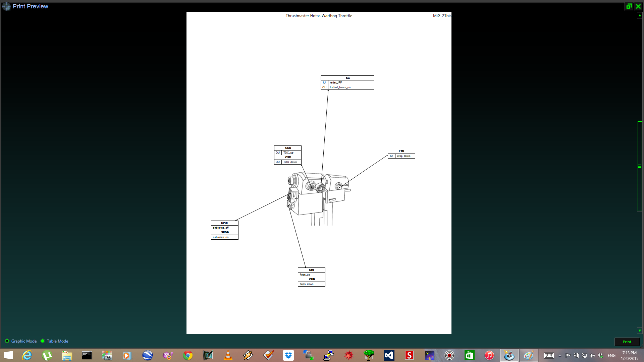Show hidden system tray icons
This screenshot has width=644, height=362.
click(x=560, y=356)
